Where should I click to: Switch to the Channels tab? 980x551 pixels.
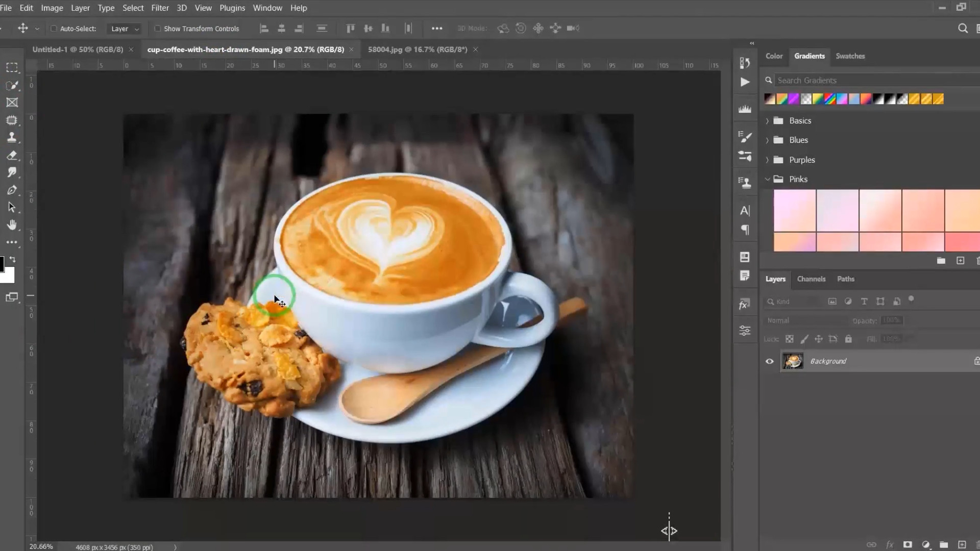811,279
